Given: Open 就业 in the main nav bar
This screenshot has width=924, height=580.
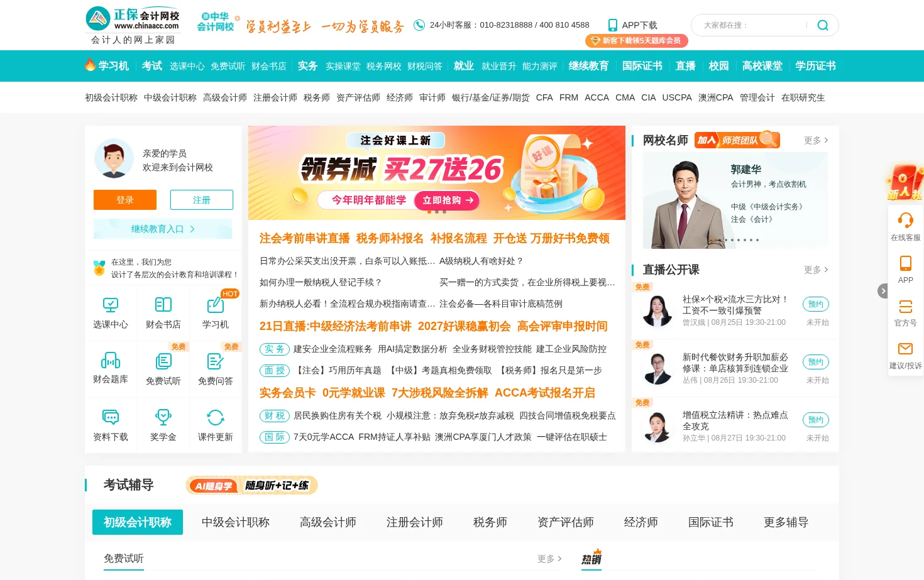Looking at the screenshot, I should [464, 66].
